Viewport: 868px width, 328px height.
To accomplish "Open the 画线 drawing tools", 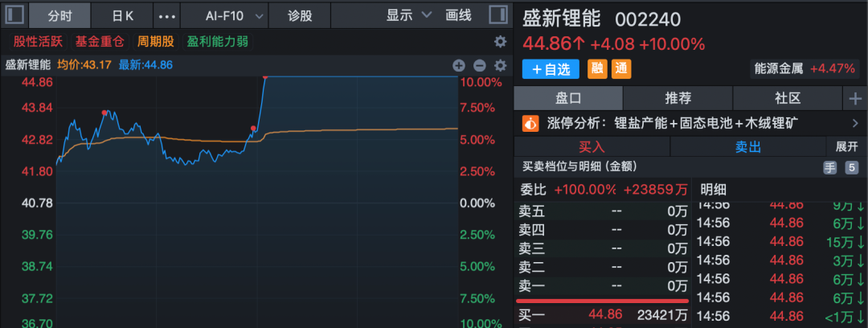I will 458,15.
